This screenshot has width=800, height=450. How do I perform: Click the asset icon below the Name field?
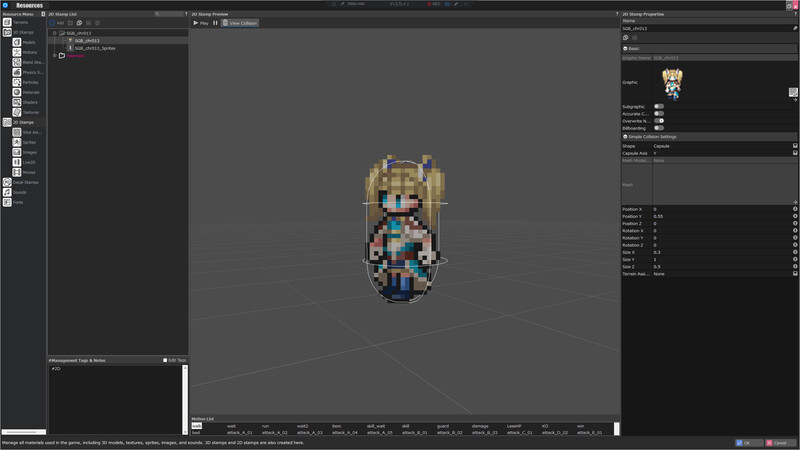[x=626, y=38]
